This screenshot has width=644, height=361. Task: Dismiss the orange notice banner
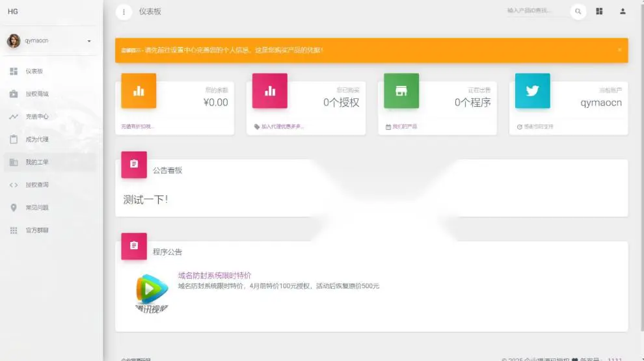[x=619, y=49]
